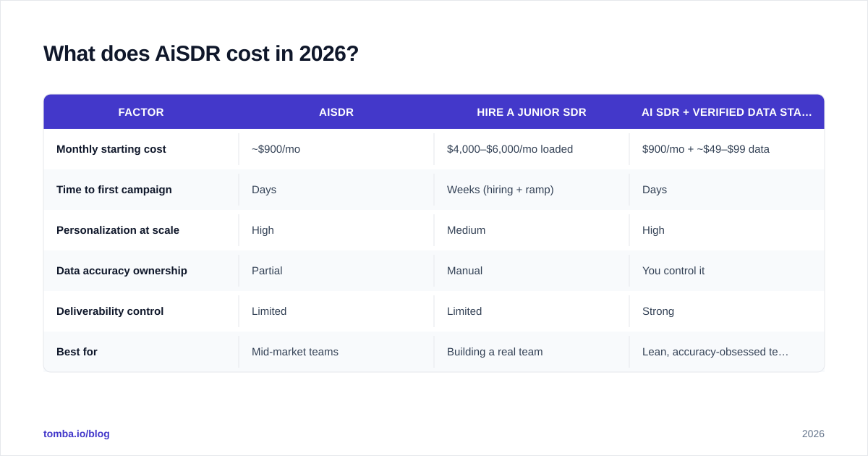Select the 'Deliverability control' row label
Screen dimensions: 868x456
(x=110, y=311)
